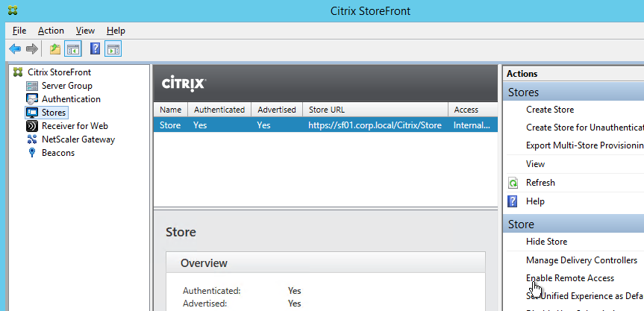Toggle Show/Hide Action Pane toolbar icon
The width and height of the screenshot is (644, 311).
coord(113,49)
